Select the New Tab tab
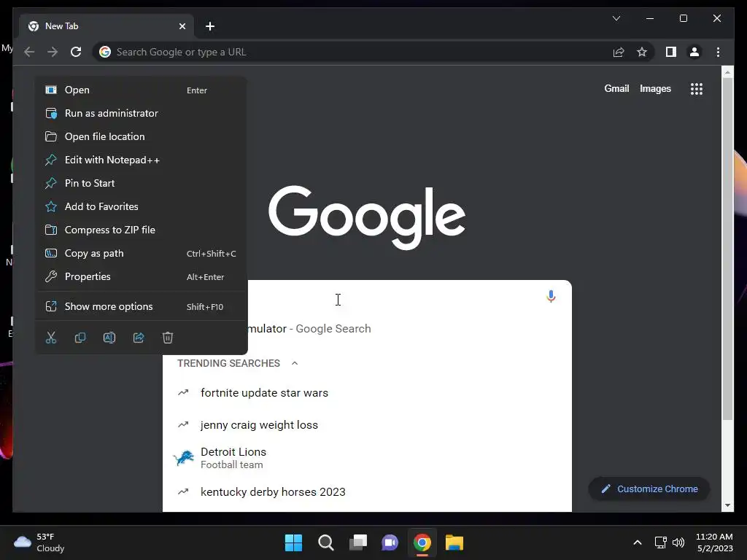 pos(107,26)
